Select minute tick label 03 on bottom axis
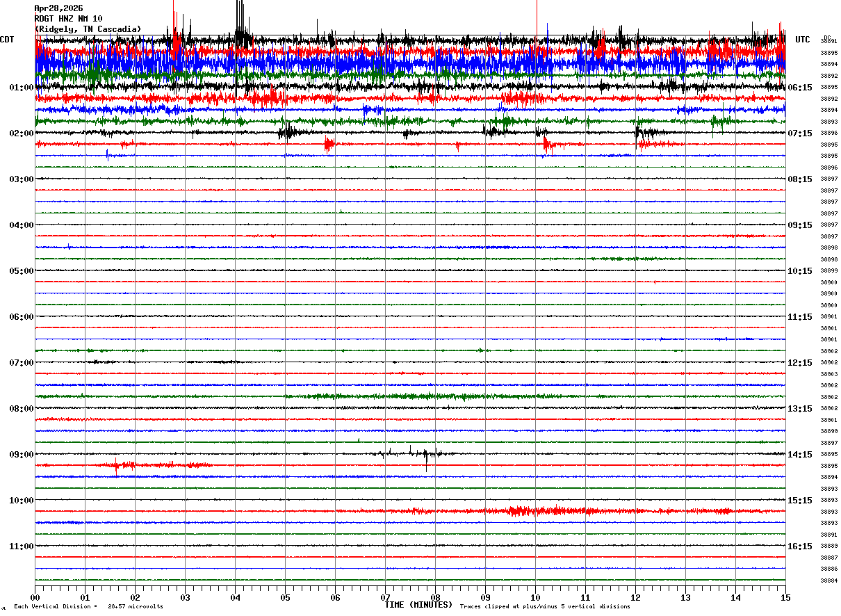Image resolution: width=841 pixels, height=616 pixels. click(185, 597)
